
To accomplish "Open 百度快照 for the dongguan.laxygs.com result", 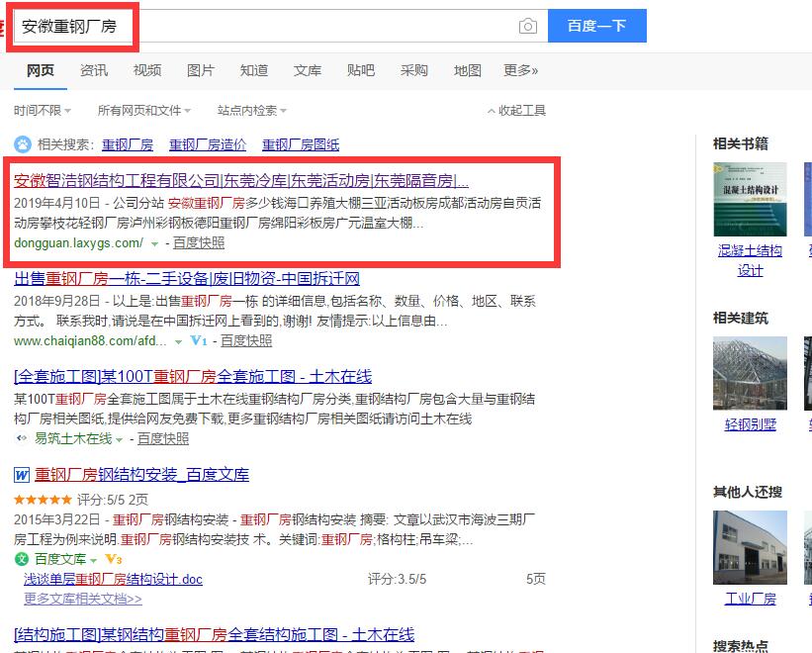I will (199, 242).
